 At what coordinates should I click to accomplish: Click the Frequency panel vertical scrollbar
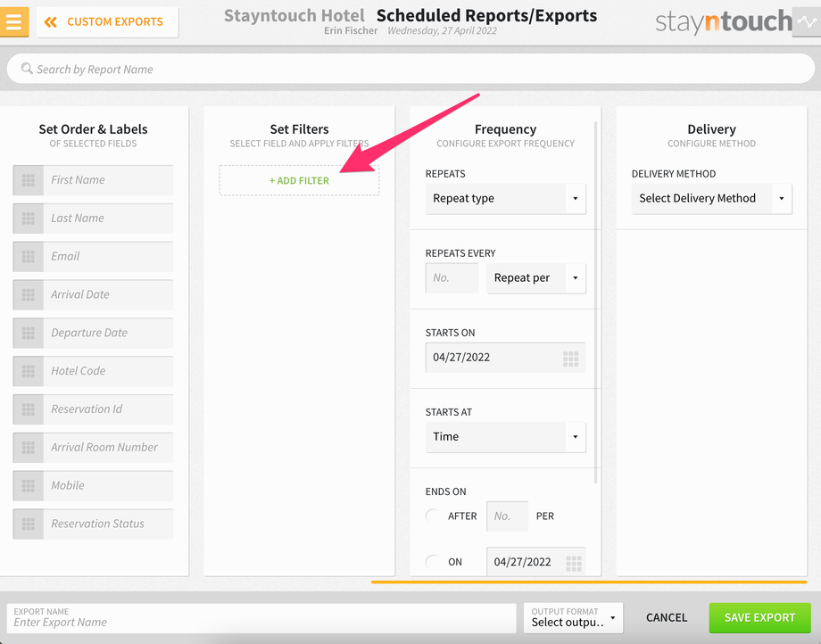coord(596,302)
